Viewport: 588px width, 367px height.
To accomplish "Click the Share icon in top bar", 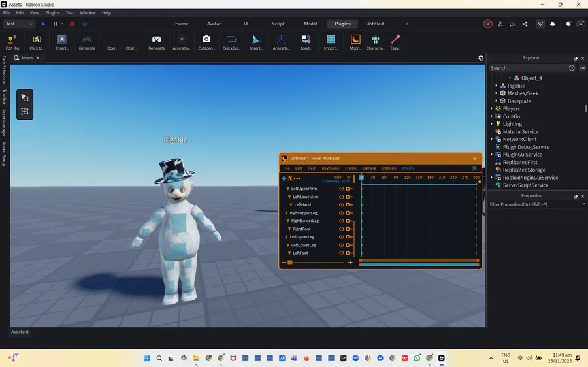I will (x=525, y=24).
